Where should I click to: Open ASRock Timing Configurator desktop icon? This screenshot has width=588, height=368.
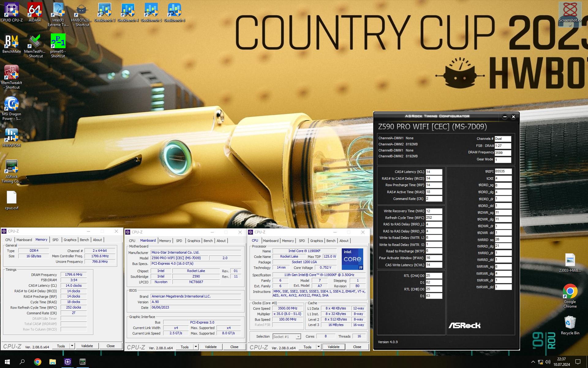coord(12,171)
